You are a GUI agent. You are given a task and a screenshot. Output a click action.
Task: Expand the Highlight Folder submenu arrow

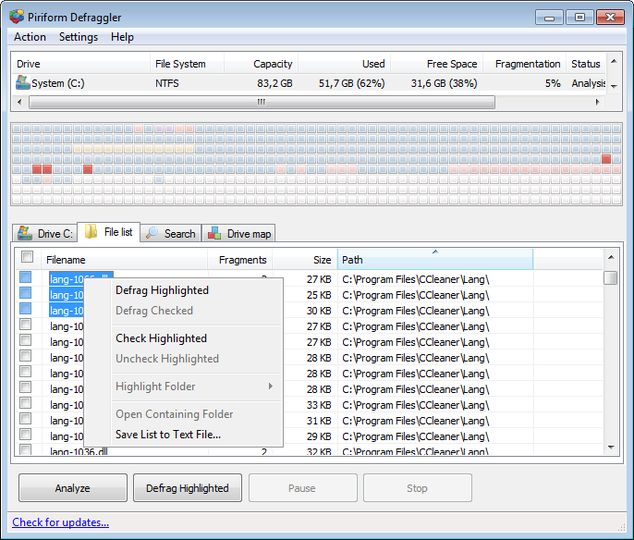click(x=270, y=387)
